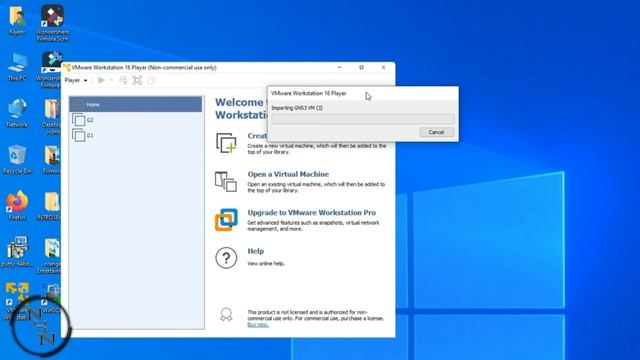Open the WinSCP desktop shortcut

click(51, 298)
